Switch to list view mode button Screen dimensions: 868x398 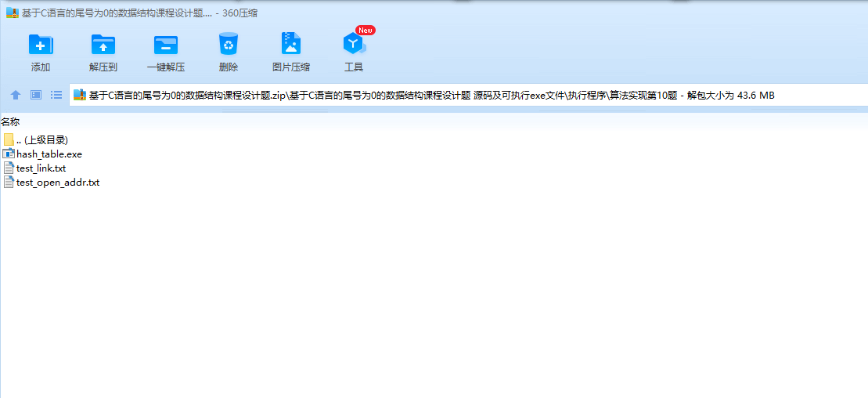click(56, 95)
